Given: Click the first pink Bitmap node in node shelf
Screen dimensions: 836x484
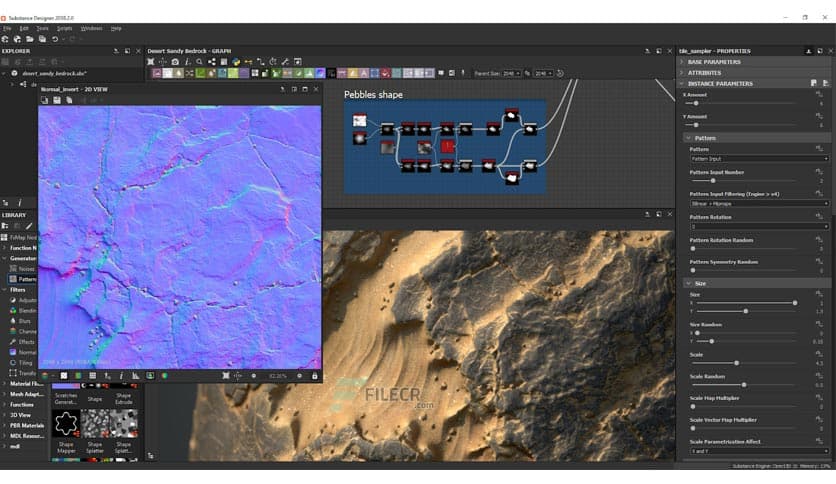Looking at the screenshot, I should click(157, 73).
